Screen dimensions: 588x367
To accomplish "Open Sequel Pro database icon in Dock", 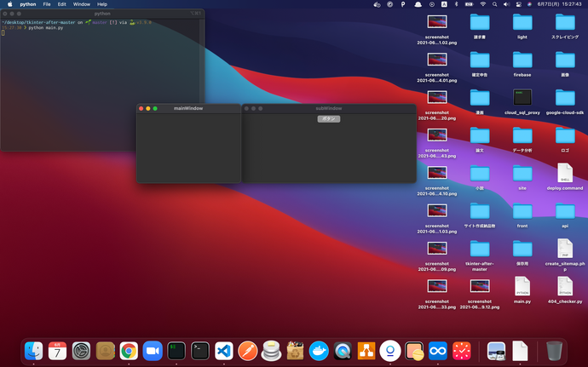I will coord(272,352).
